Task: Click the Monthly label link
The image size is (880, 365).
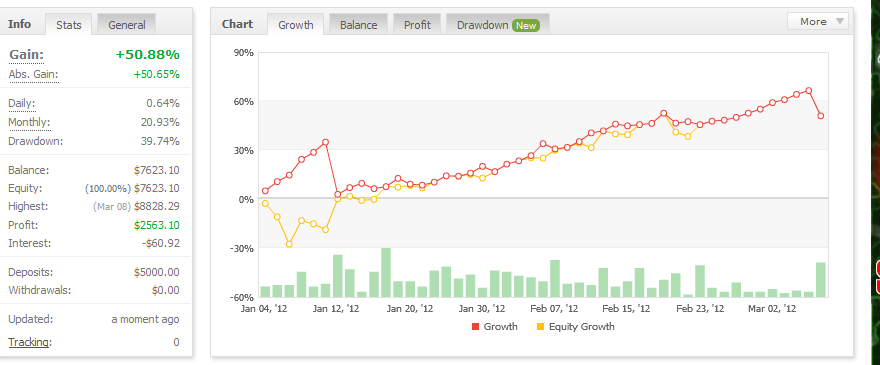Action: pos(29,122)
